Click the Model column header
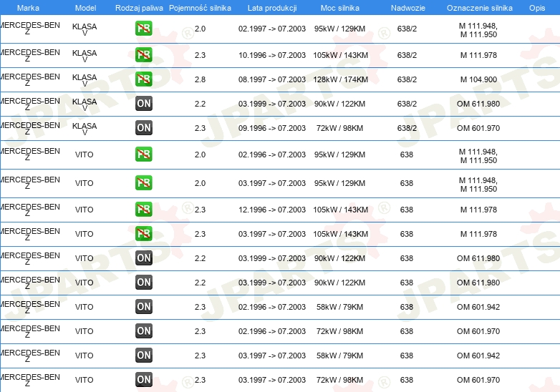Screen dimensions: 560x392 click(x=85, y=8)
